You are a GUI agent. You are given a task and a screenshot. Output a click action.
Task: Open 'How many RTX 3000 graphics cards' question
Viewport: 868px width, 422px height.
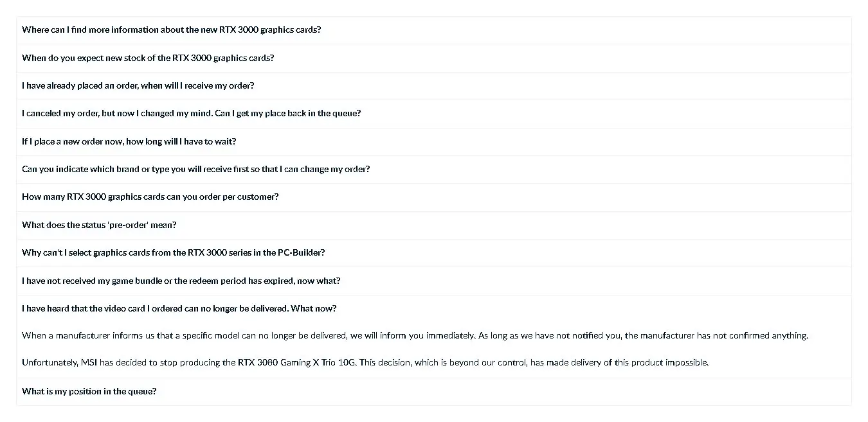tap(434, 197)
